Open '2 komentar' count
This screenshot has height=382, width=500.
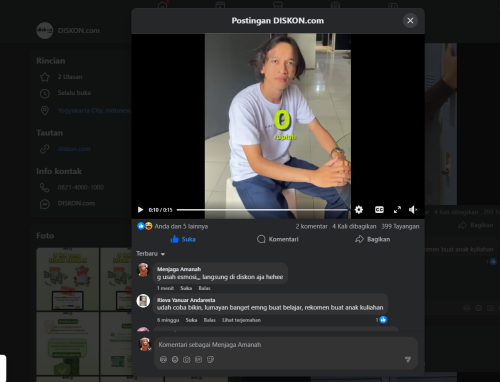(311, 226)
